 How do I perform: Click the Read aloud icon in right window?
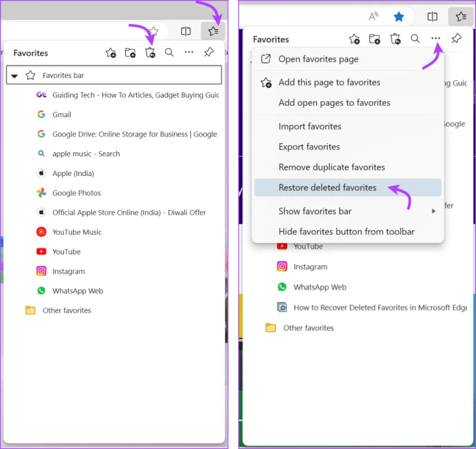coord(374,16)
